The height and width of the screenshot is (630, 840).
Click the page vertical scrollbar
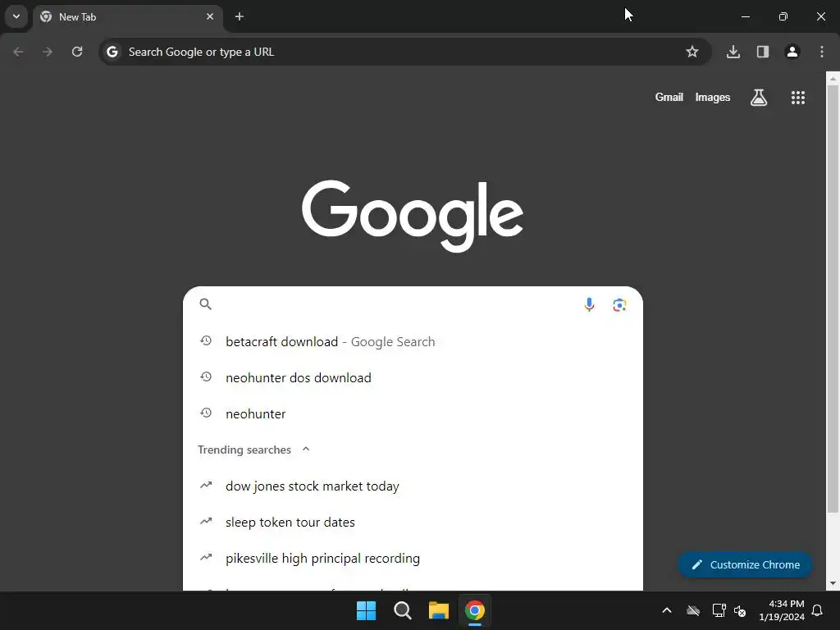coord(833,299)
